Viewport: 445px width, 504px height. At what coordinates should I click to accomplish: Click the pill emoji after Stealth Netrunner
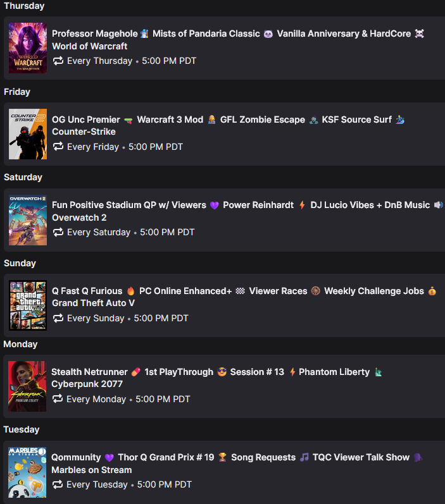click(x=136, y=372)
